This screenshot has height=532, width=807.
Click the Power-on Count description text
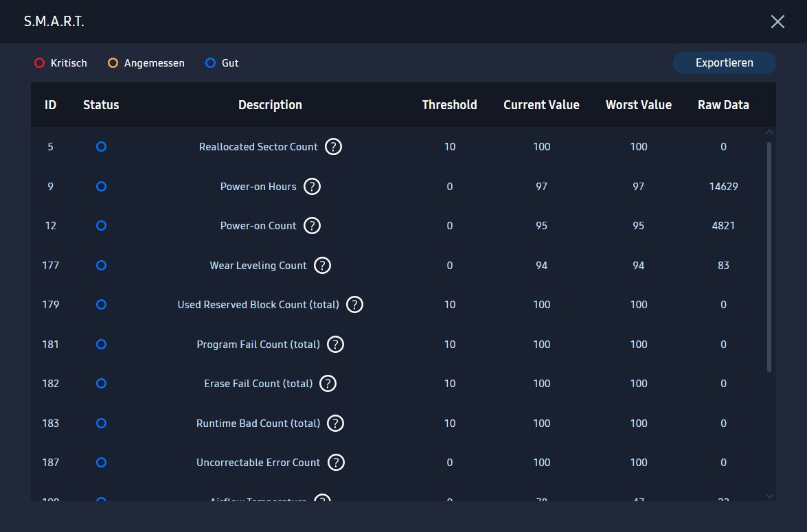258,225
